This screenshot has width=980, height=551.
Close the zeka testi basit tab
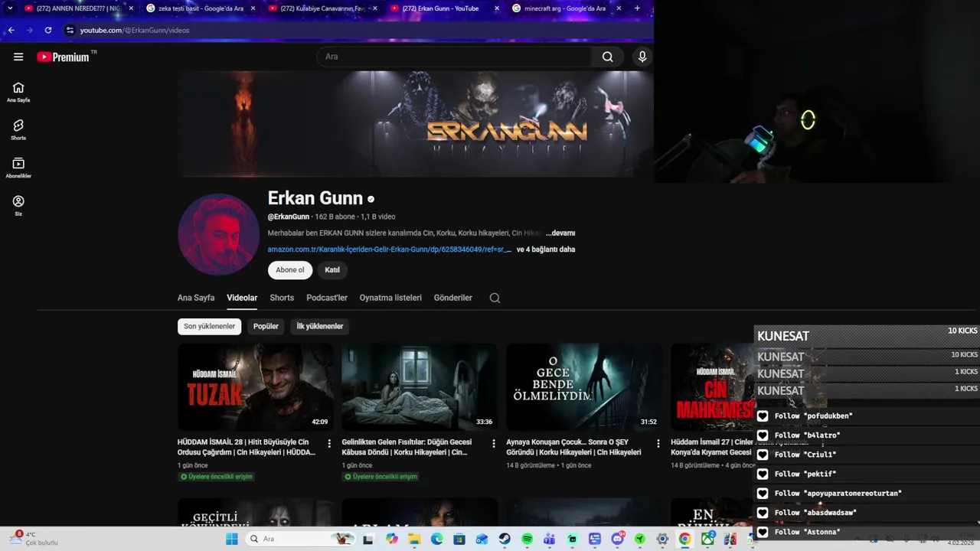click(253, 8)
